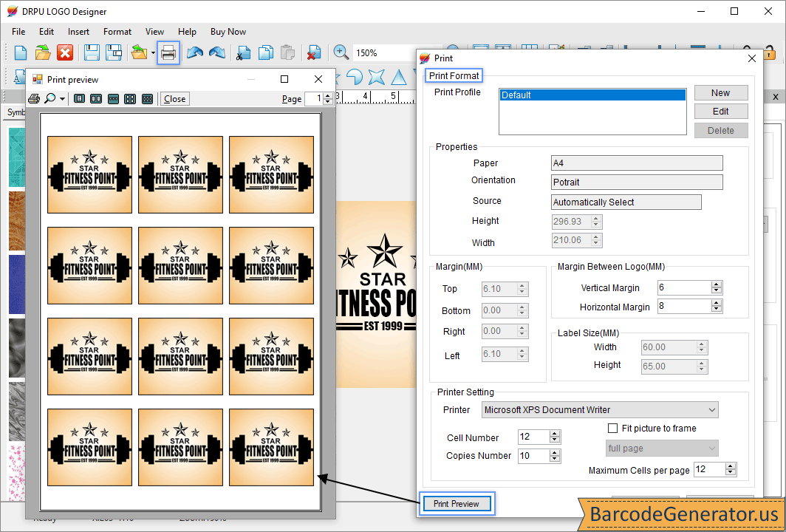Click the Copy pages icon
Image resolution: width=786 pixels, height=532 pixels.
coord(266,52)
